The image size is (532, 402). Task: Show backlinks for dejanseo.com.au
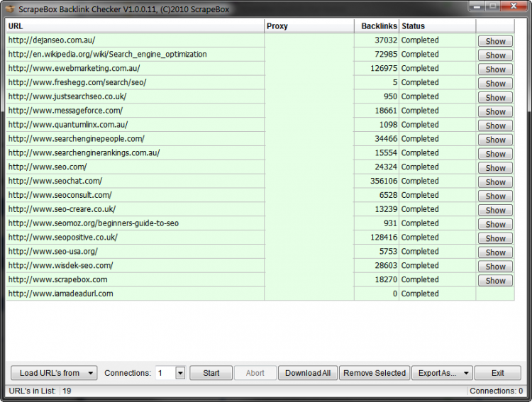pyautogui.click(x=495, y=41)
